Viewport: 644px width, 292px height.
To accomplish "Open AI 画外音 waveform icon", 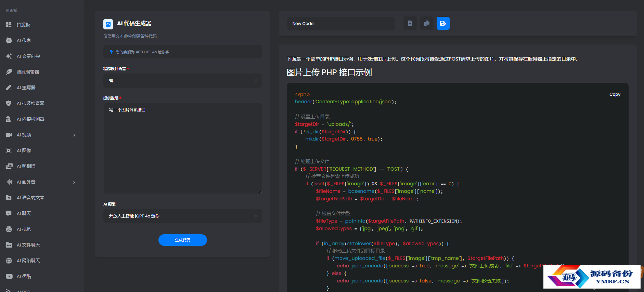I will (x=9, y=182).
